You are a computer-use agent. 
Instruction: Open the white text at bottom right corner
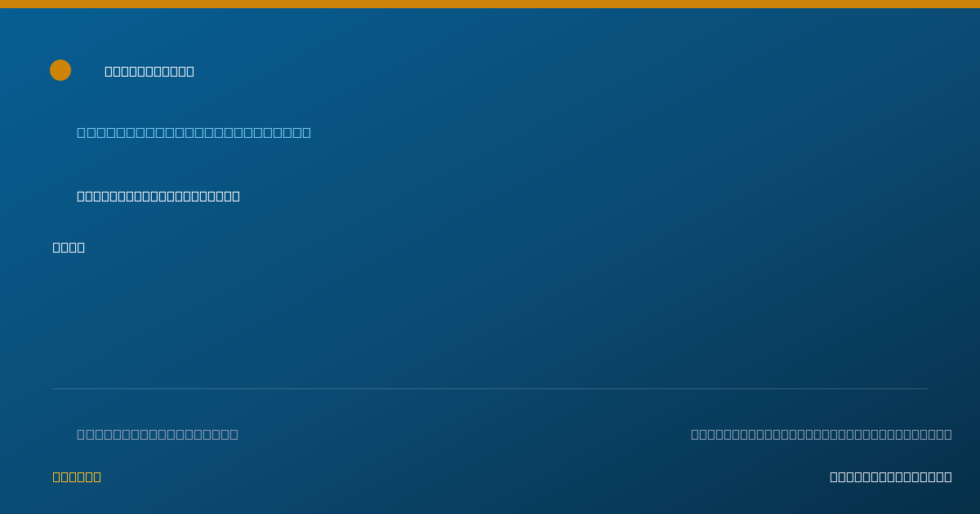[891, 476]
